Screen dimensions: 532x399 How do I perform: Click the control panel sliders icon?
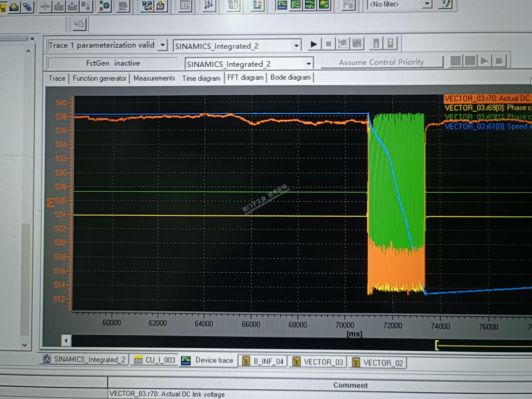click(x=208, y=5)
